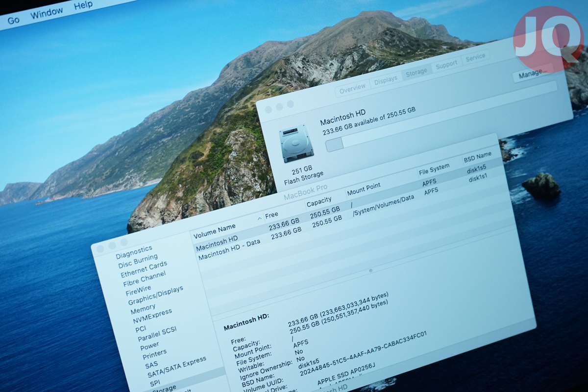Select PCI in the sidebar
Viewport: 588px width, 392px height.
coord(141,329)
